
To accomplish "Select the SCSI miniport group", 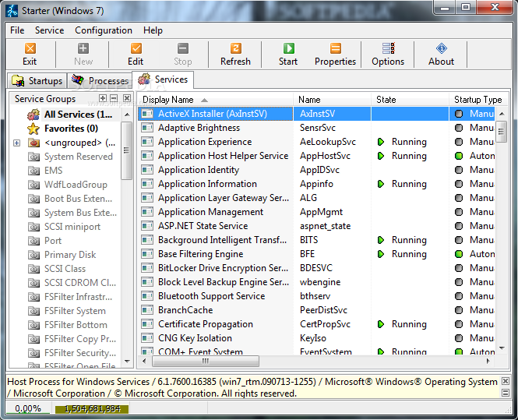I will pyautogui.click(x=72, y=227).
